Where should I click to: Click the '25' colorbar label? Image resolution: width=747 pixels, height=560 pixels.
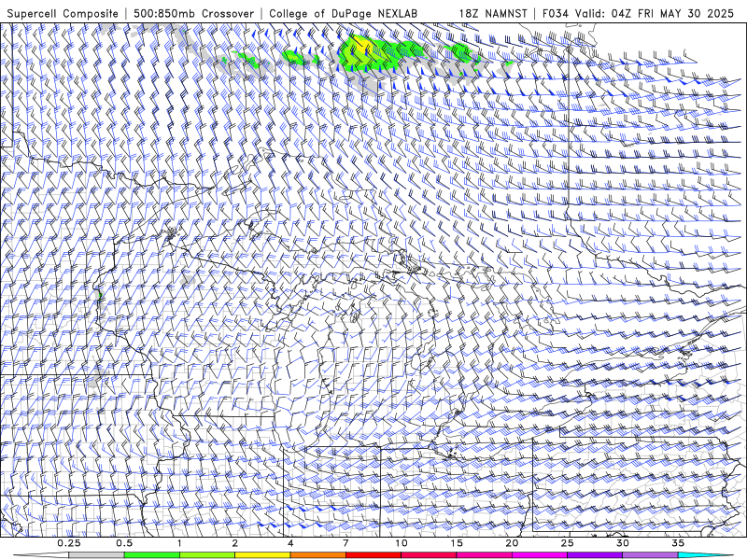click(567, 543)
